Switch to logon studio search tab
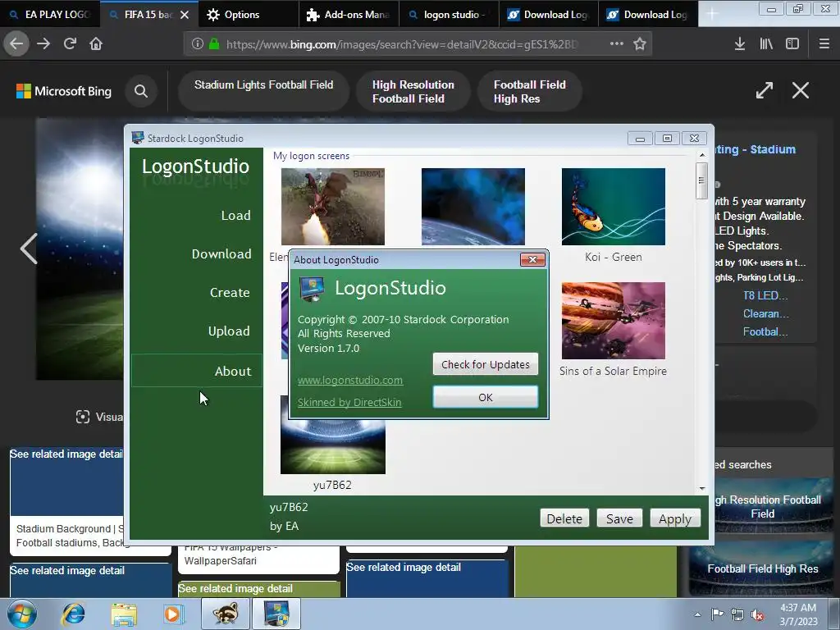 [x=449, y=15]
